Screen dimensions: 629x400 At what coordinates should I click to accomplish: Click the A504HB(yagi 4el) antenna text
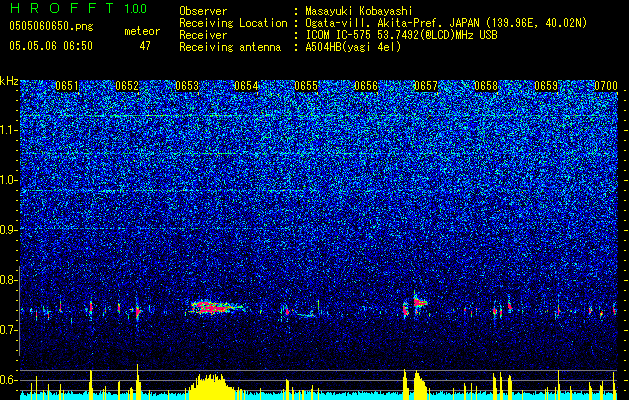(x=353, y=47)
